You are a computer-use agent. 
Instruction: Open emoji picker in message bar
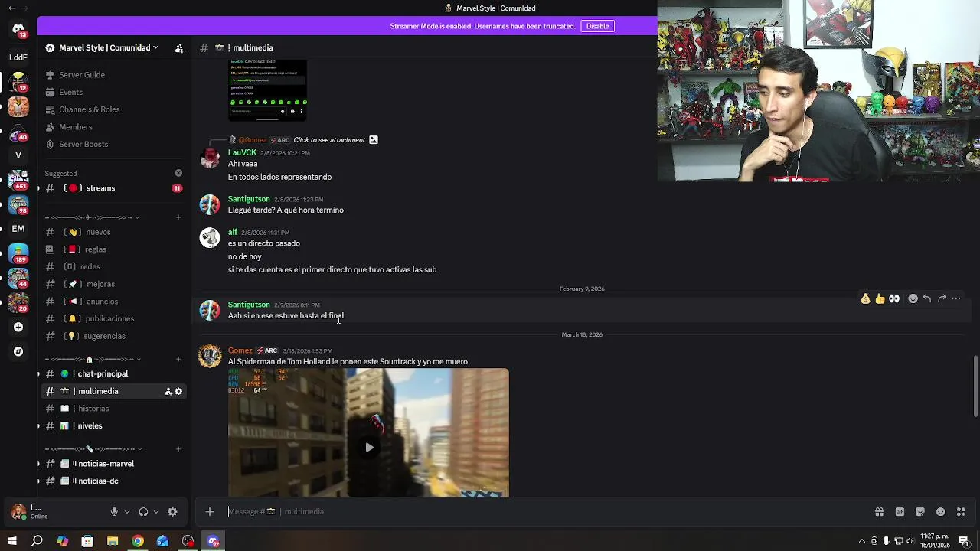(x=940, y=512)
